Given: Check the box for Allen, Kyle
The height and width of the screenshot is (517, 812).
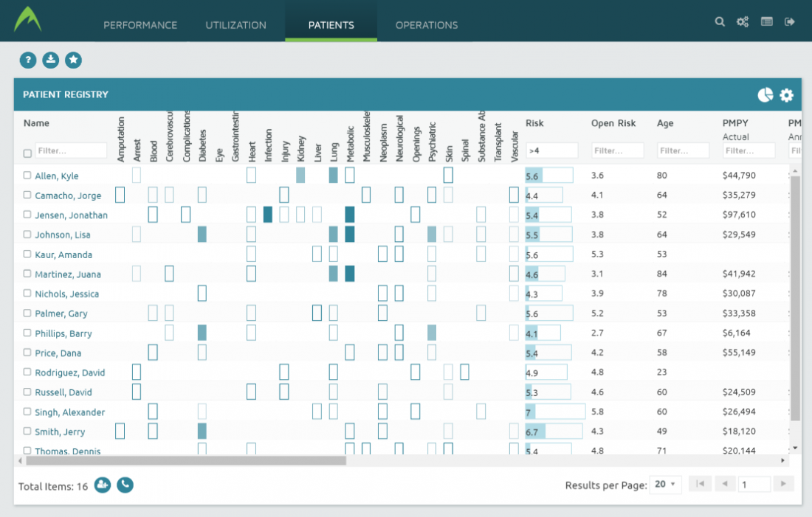Looking at the screenshot, I should tap(27, 176).
